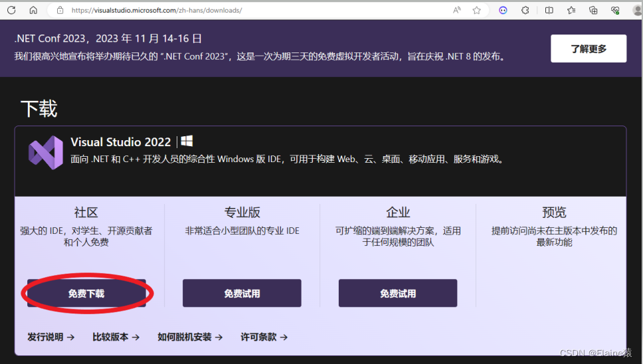The image size is (643, 364).
Task: View site lock info icon
Action: 60,10
